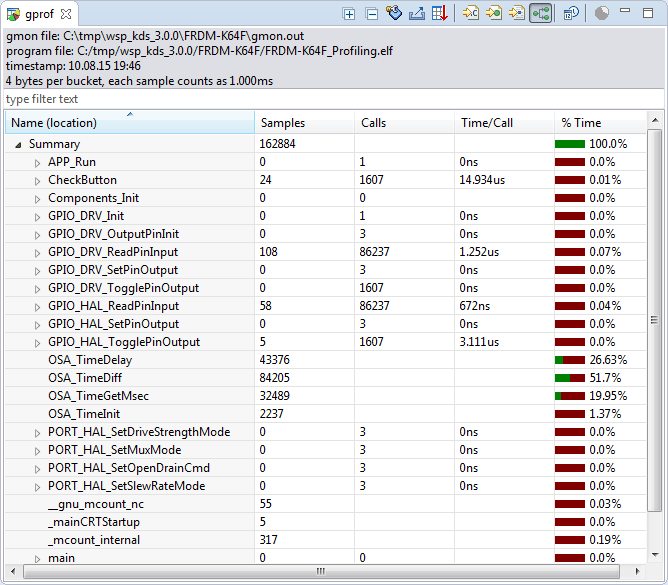Expand the PORT_HAL_SetSlewRateMode node

(x=37, y=487)
